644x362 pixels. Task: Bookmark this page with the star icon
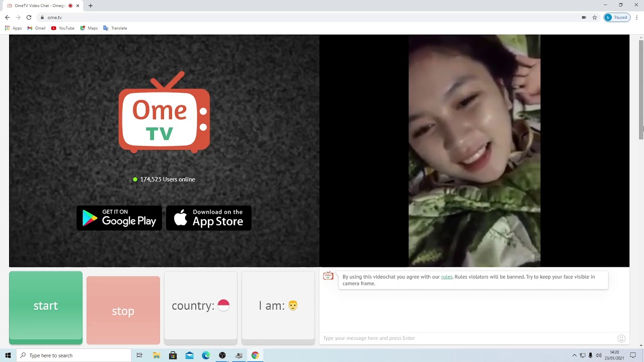[595, 17]
